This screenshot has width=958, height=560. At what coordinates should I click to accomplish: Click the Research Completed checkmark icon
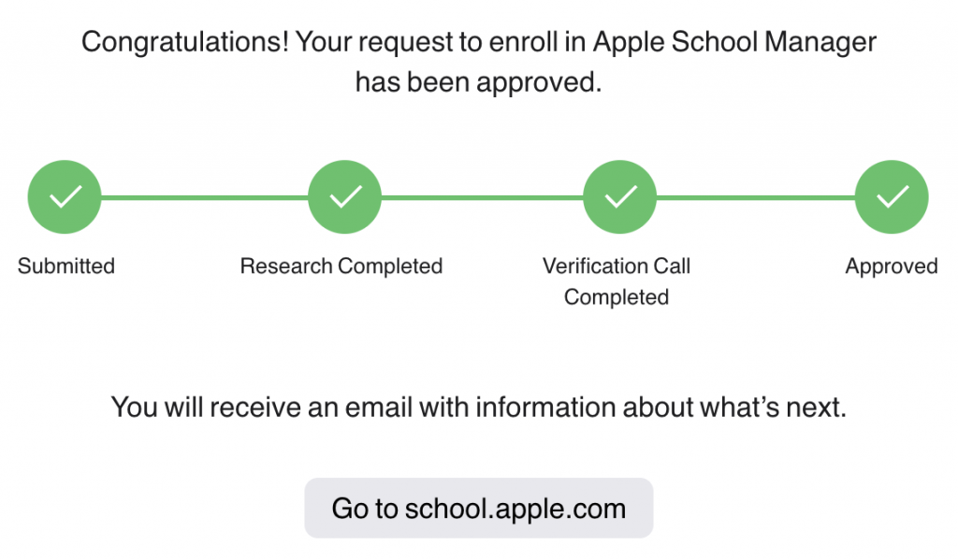point(344,197)
